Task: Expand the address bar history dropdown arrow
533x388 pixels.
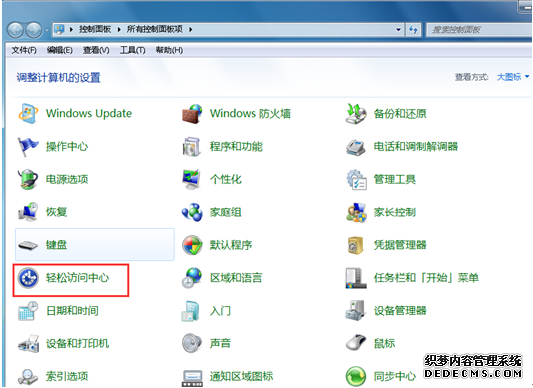Action: click(398, 30)
